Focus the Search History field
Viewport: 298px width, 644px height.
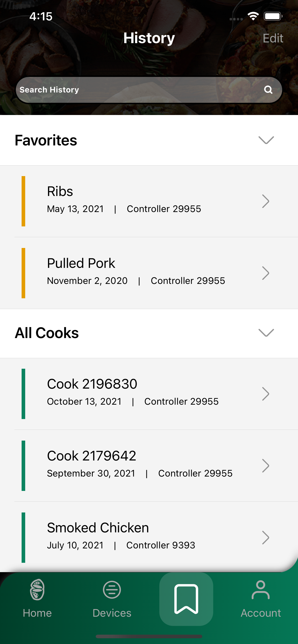(x=149, y=90)
